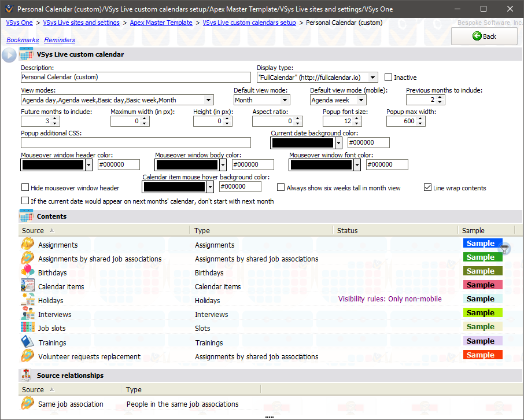This screenshot has width=524, height=420.
Task: Click the Calendar items row icon
Action: (27, 286)
